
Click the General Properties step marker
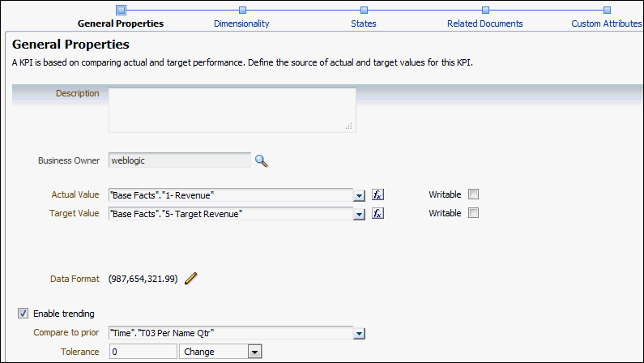121,10
